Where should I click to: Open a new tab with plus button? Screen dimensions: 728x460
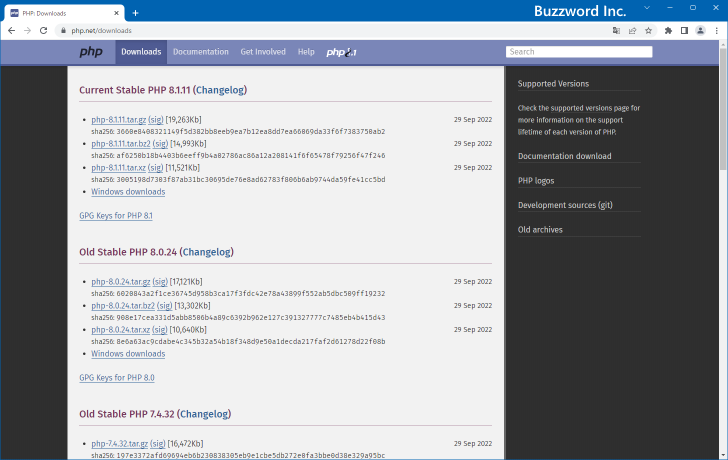(x=135, y=12)
